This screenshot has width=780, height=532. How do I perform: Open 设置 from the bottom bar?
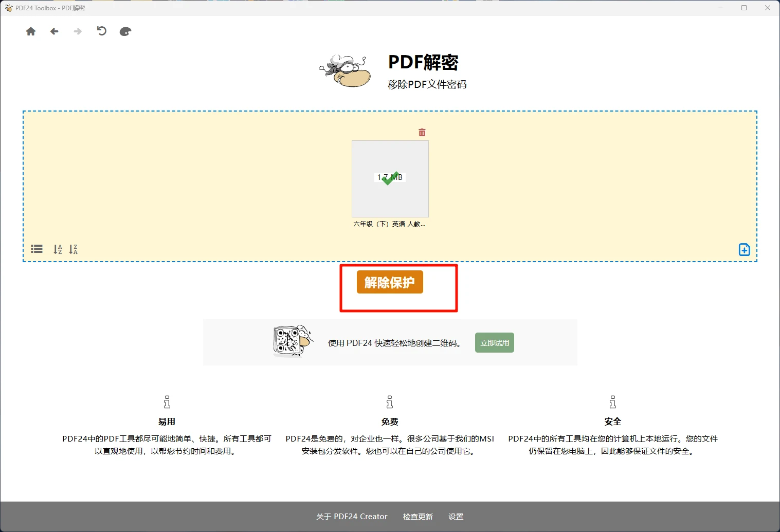[x=456, y=517]
